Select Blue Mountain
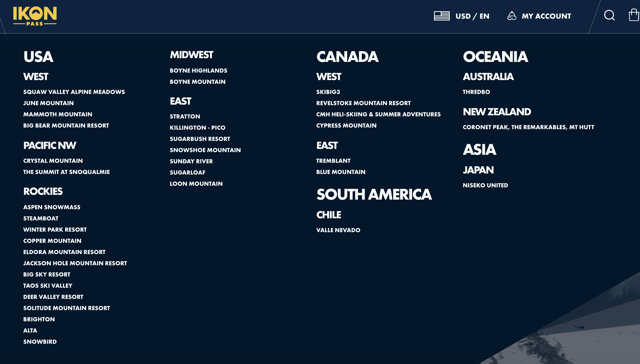Viewport: 640px width, 364px height. coord(341,172)
